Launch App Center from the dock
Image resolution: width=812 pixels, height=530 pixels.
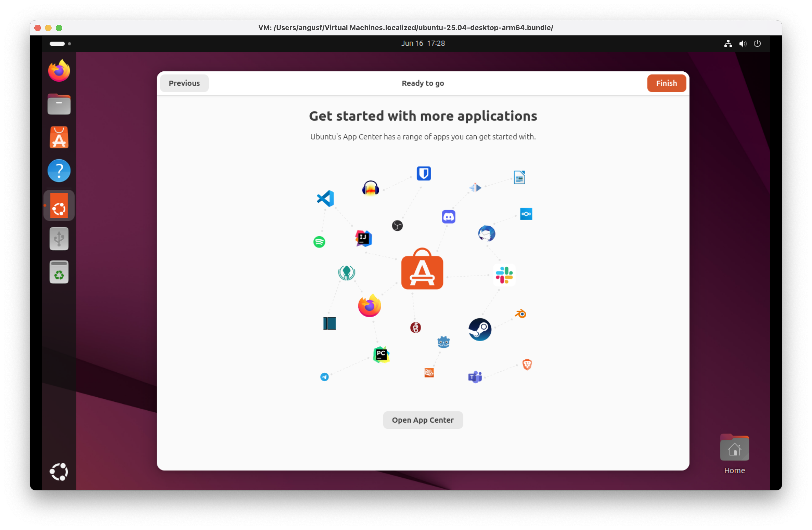59,137
